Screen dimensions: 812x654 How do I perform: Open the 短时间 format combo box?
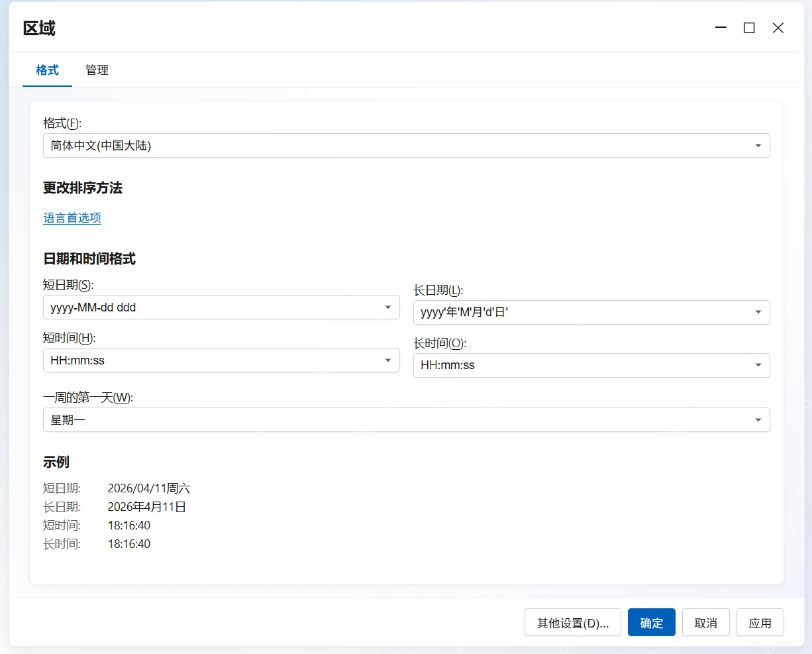point(221,360)
